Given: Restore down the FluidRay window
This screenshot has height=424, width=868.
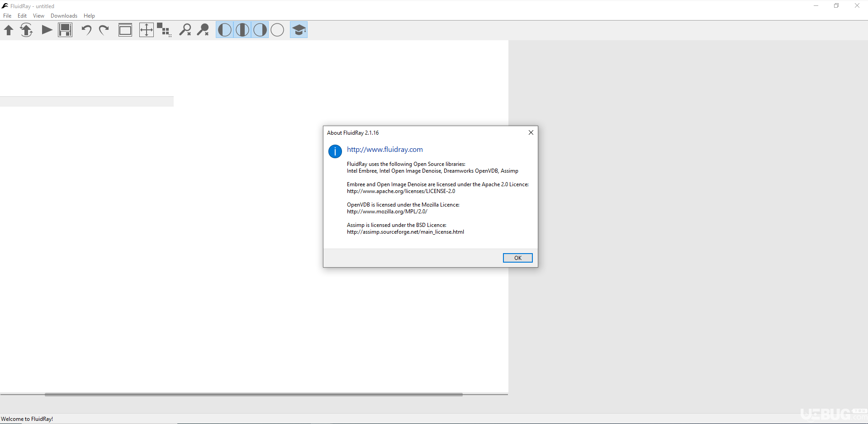Looking at the screenshot, I should 836,6.
